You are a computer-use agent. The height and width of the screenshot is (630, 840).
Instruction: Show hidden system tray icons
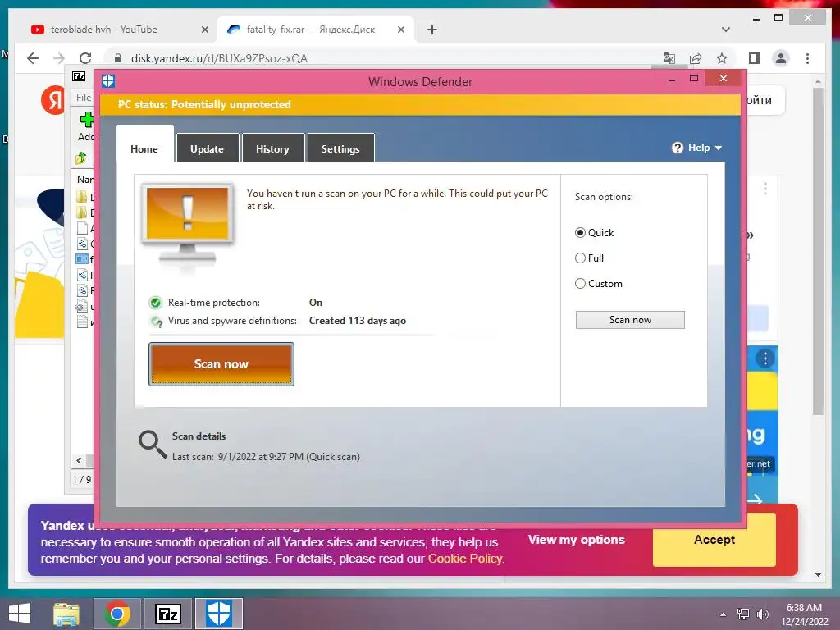point(724,614)
